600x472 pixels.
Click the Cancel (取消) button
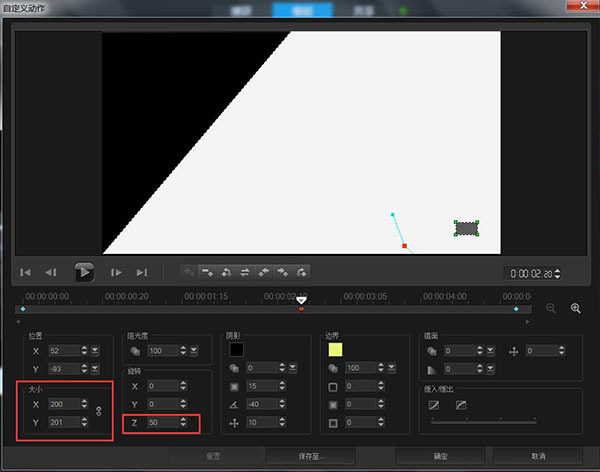(x=538, y=456)
